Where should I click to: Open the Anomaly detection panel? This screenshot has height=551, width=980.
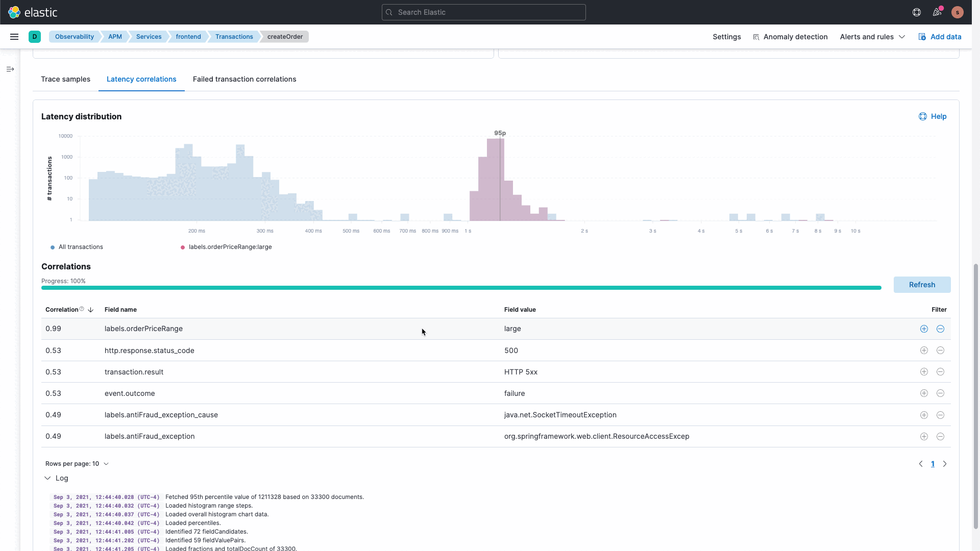[x=790, y=36]
